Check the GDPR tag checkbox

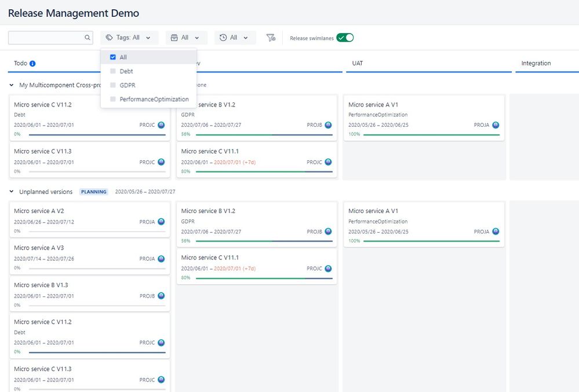coord(113,85)
